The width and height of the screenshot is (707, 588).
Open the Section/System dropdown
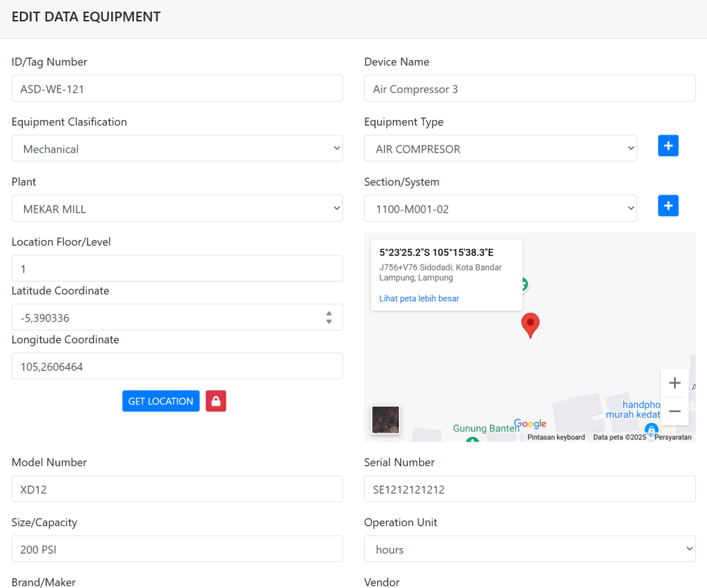click(500, 208)
